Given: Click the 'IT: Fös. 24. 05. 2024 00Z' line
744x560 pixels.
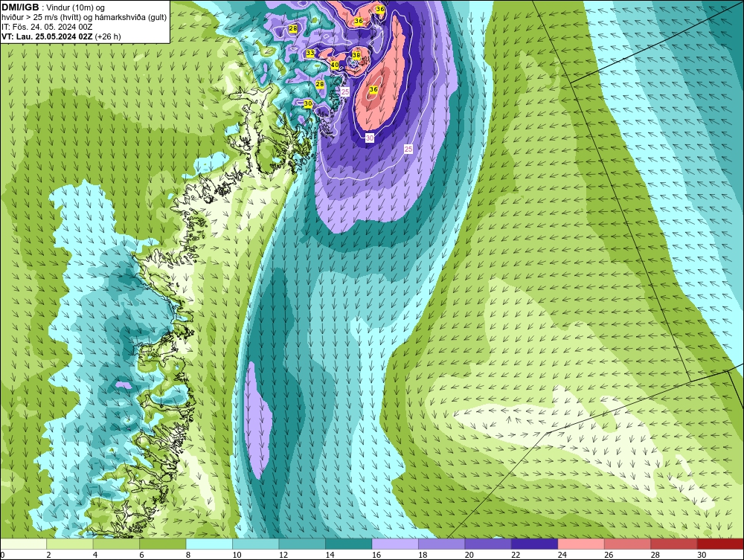Looking at the screenshot, I should [x=47, y=27].
